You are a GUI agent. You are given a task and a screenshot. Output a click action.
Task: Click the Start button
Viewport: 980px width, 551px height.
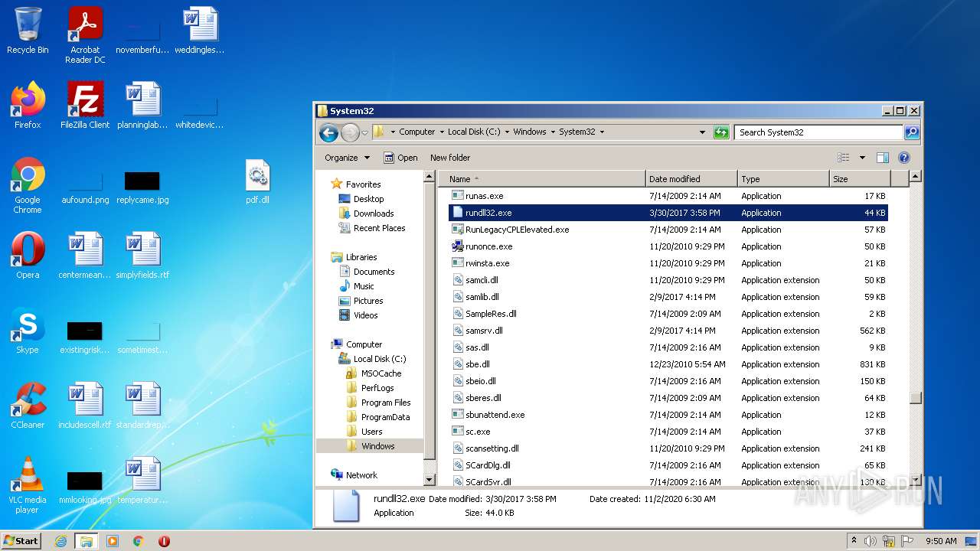21,540
